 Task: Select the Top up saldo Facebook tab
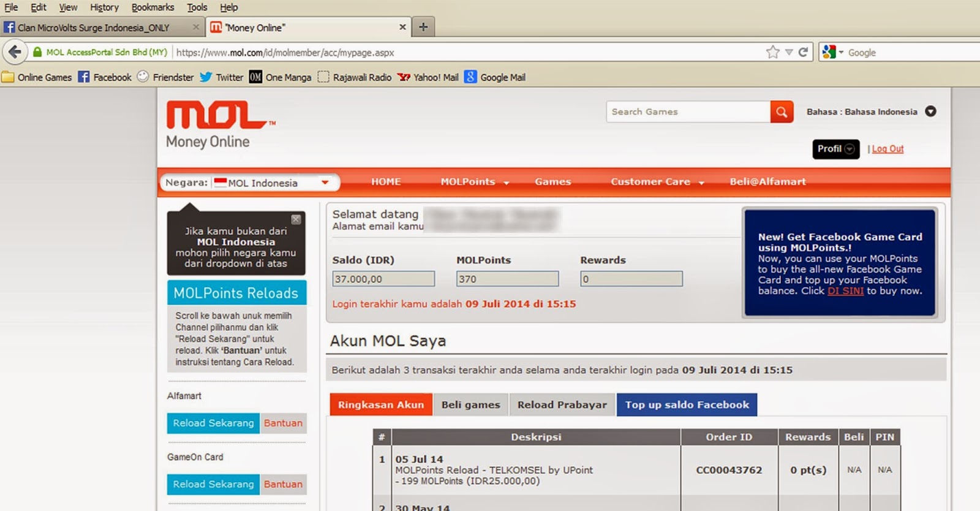687,404
